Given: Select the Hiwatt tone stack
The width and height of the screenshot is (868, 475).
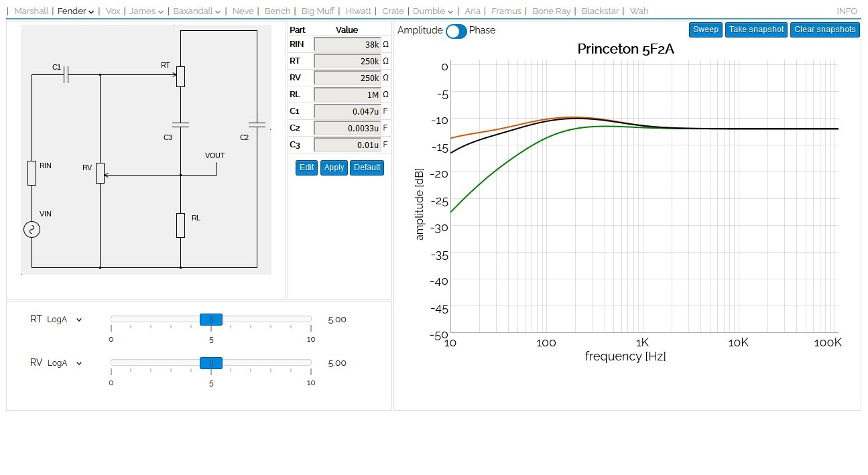Looking at the screenshot, I should pos(359,11).
